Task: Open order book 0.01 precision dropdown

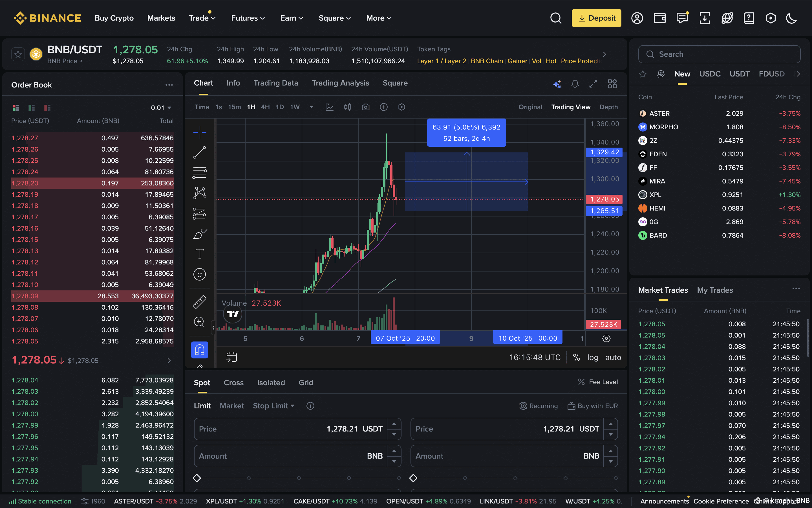Action: [161, 108]
